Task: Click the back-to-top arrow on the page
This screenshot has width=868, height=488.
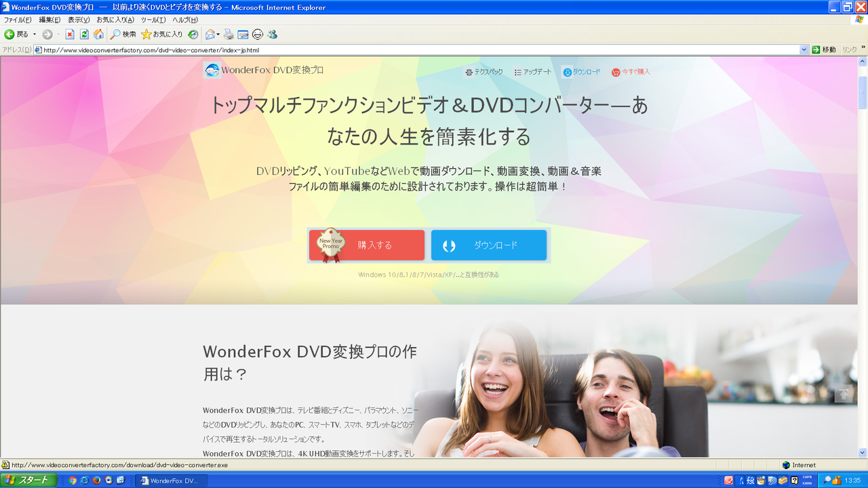Action: click(844, 394)
